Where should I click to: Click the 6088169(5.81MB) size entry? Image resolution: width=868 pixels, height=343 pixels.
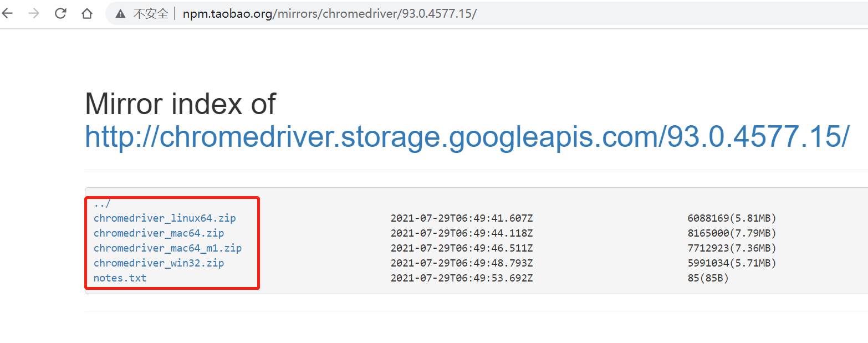coord(732,218)
